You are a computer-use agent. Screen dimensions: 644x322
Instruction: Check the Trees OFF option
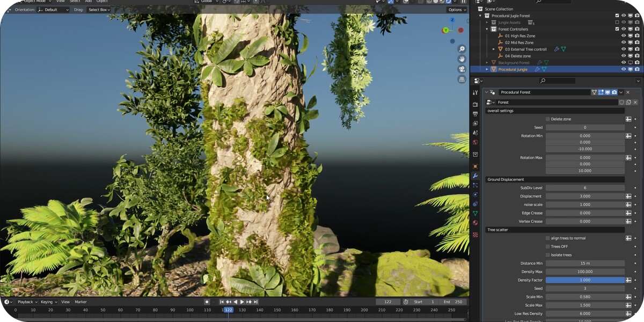point(547,247)
